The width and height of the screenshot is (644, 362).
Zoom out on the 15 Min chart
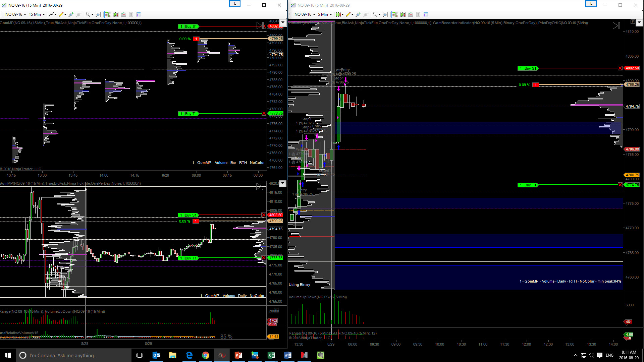pyautogui.click(x=79, y=14)
